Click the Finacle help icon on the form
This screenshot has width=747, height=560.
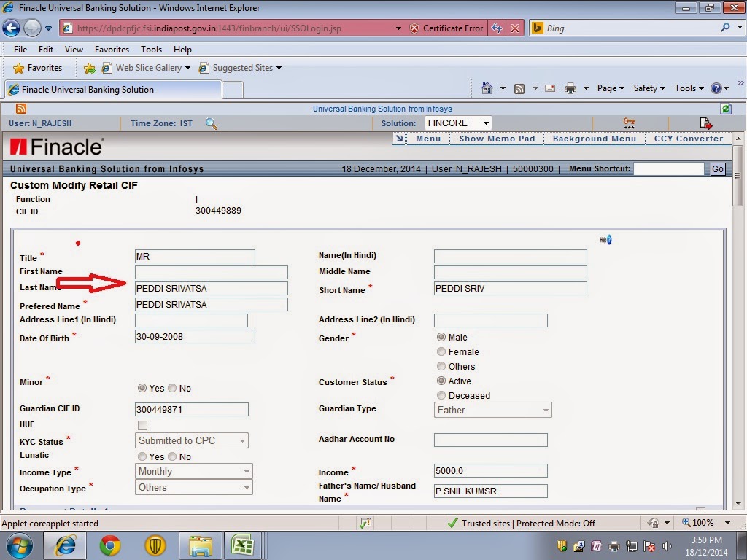(x=605, y=239)
